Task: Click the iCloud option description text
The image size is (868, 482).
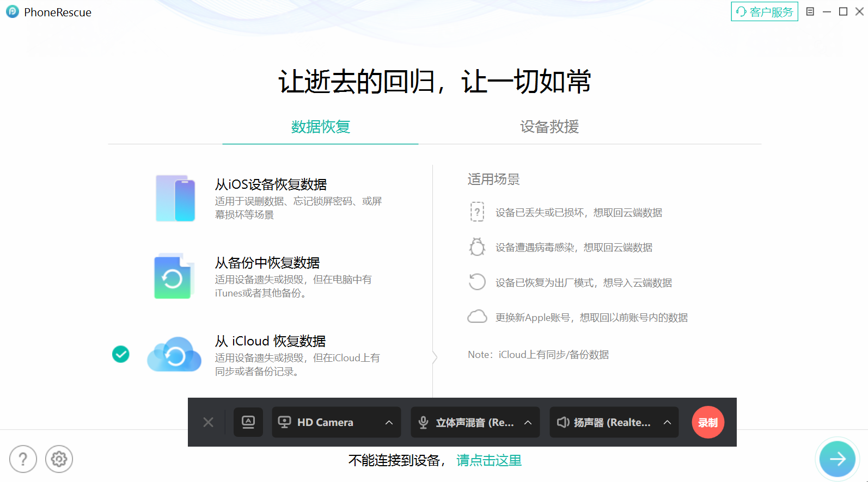Action: click(297, 364)
